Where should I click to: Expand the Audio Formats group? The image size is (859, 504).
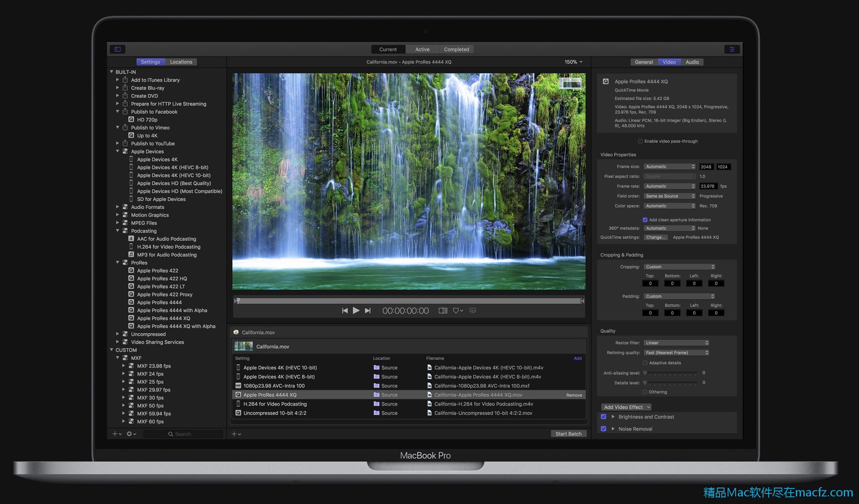[117, 207]
